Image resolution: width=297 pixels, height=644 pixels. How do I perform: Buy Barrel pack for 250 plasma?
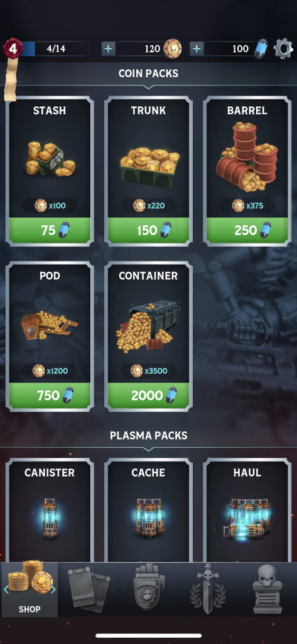coord(247,230)
